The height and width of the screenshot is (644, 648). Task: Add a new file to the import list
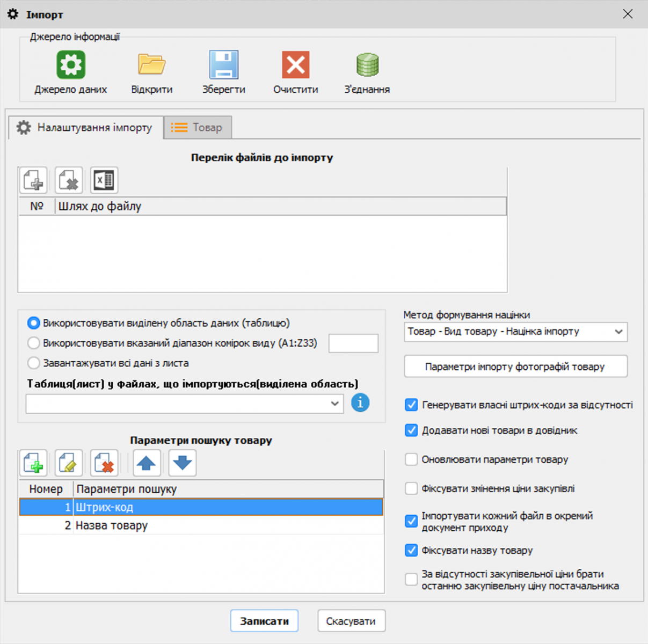(x=33, y=180)
